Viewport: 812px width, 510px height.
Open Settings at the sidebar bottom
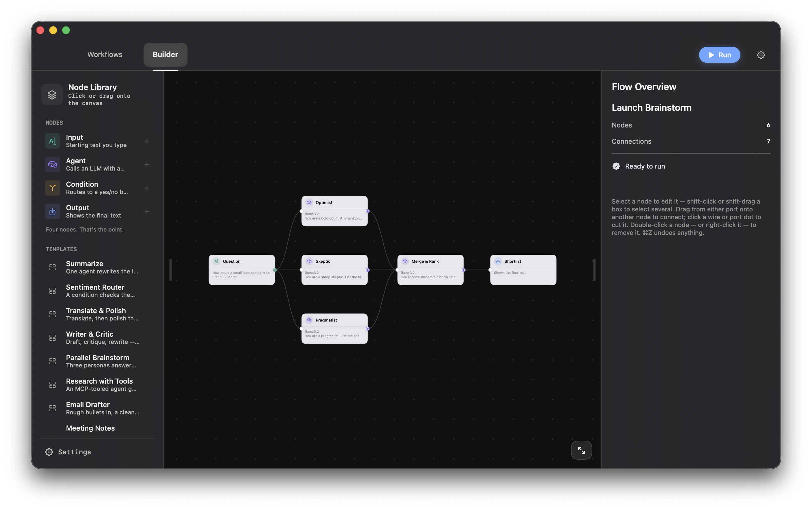pos(68,452)
